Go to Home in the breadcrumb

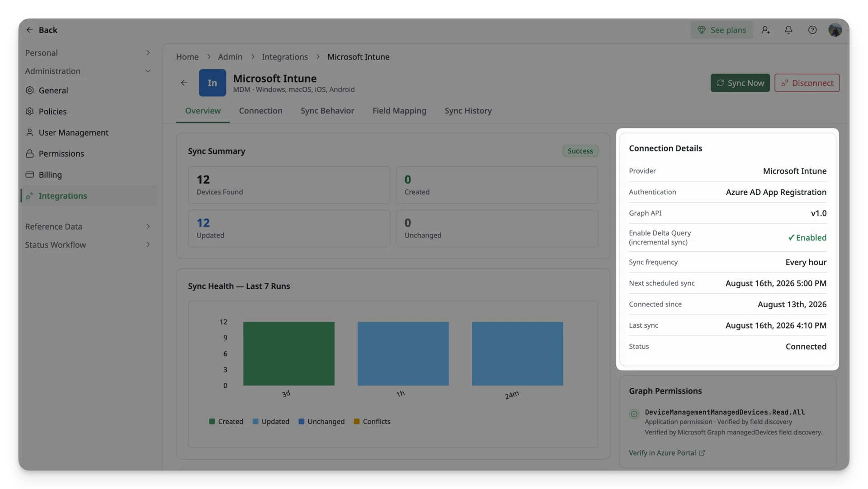coord(187,57)
